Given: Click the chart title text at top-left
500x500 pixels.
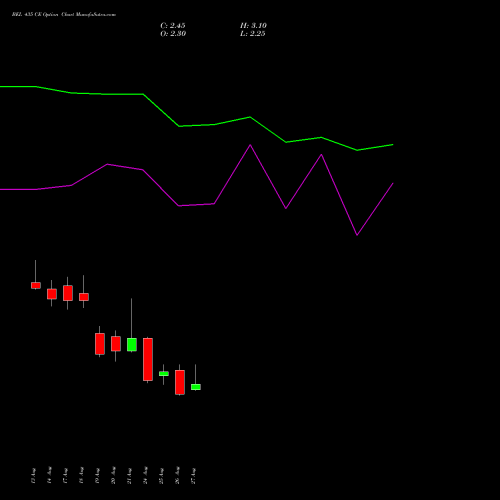Looking at the screenshot, I should point(64,15).
